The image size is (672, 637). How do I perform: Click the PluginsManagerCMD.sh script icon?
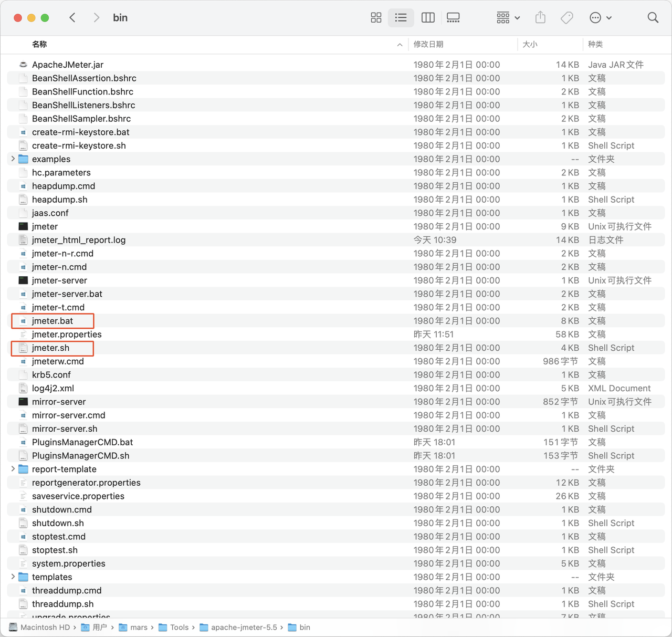(23, 456)
